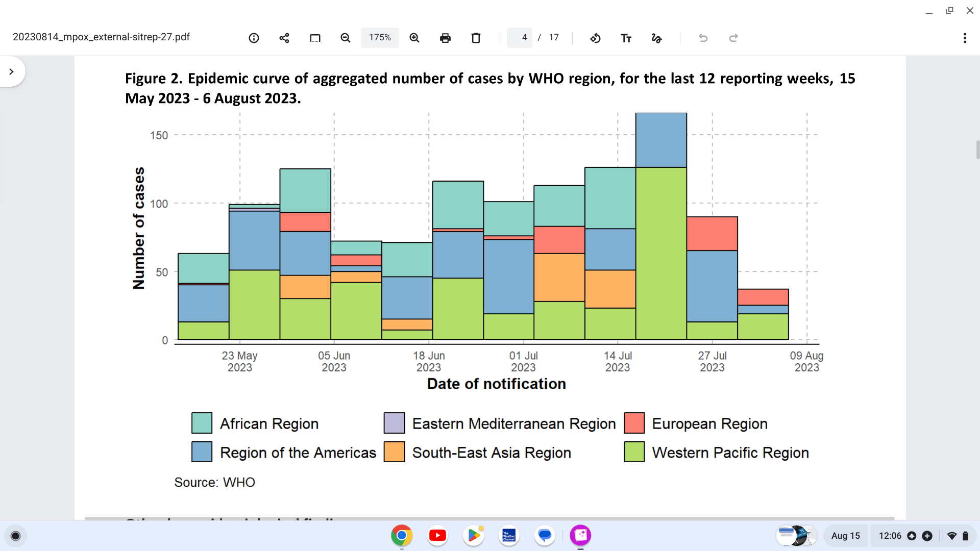980x551 pixels.
Task: Click the share icon in toolbar
Action: [x=284, y=38]
